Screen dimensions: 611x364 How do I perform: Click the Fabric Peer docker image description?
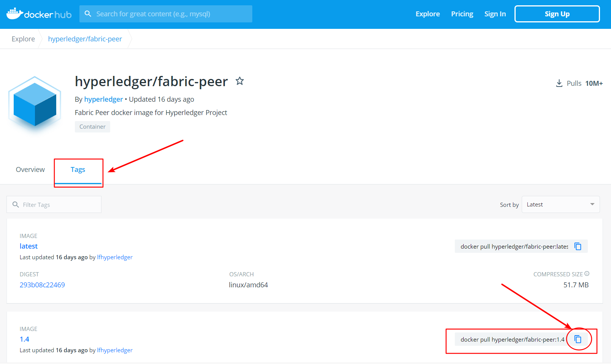pos(151,113)
